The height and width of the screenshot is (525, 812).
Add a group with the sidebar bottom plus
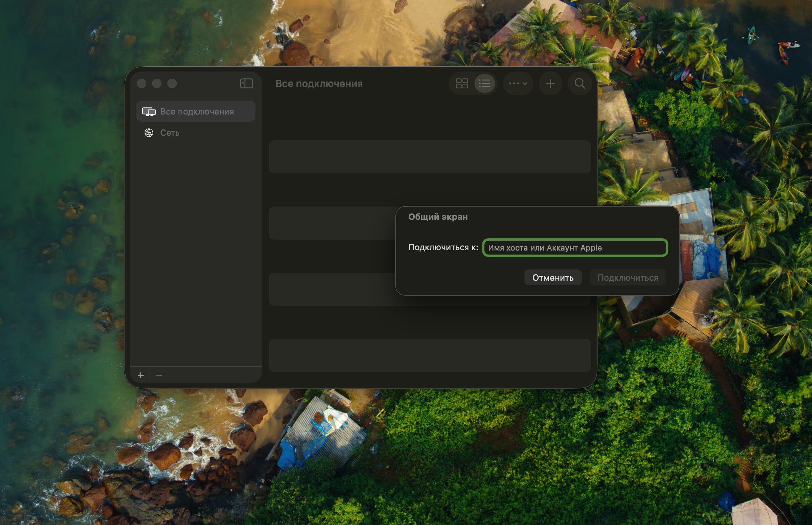140,375
